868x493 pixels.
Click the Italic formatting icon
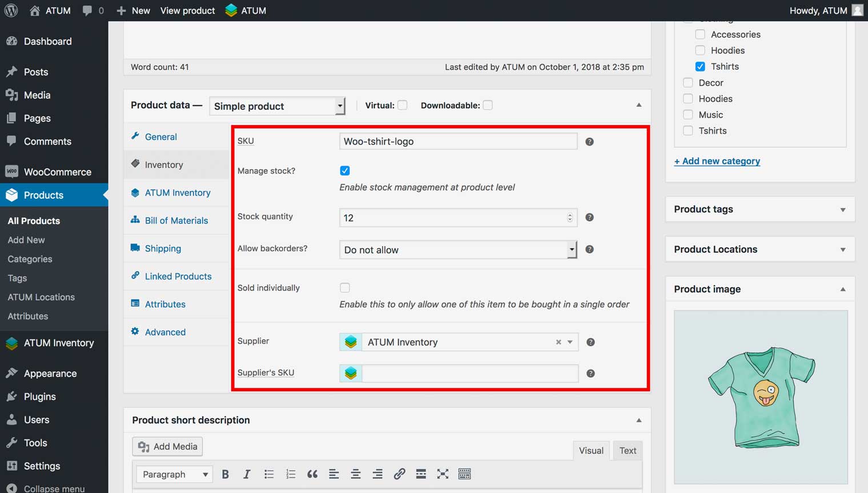point(247,474)
